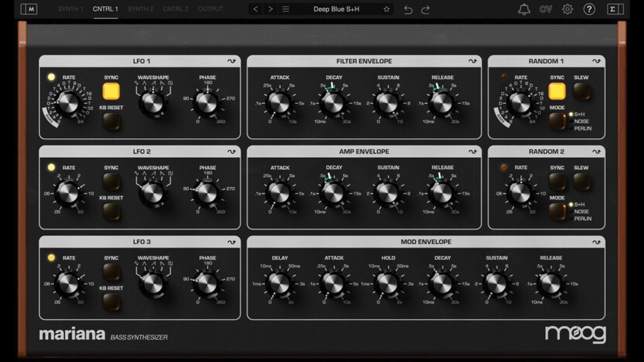Viewport: 644px width, 362px height.
Task: Click the Amp Envelope ATTACK knob
Action: 280,193
